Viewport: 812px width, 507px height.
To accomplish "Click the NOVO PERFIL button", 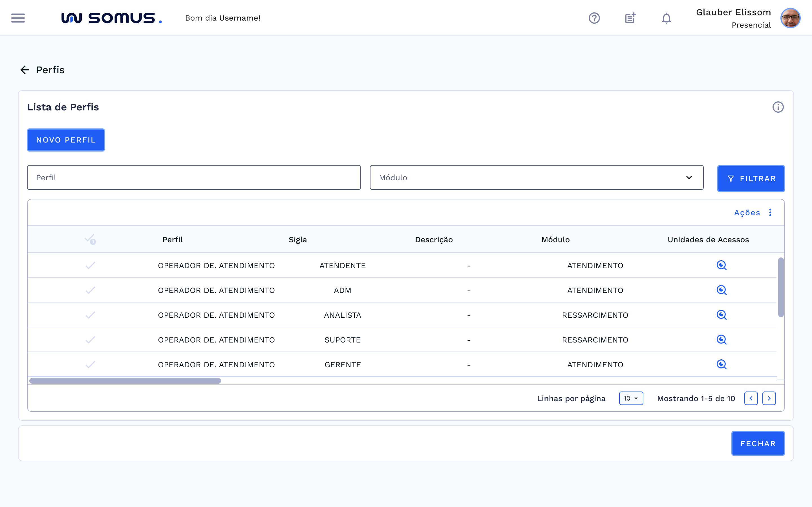I will pos(66,140).
